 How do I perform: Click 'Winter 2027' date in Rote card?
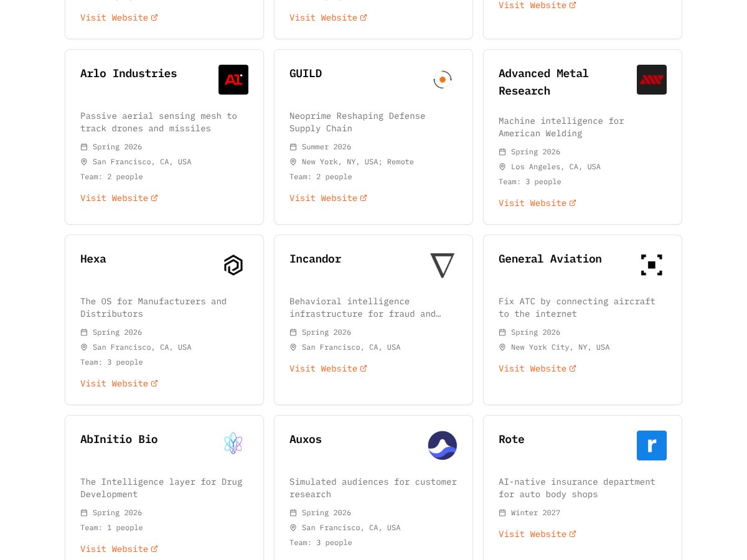[535, 513]
